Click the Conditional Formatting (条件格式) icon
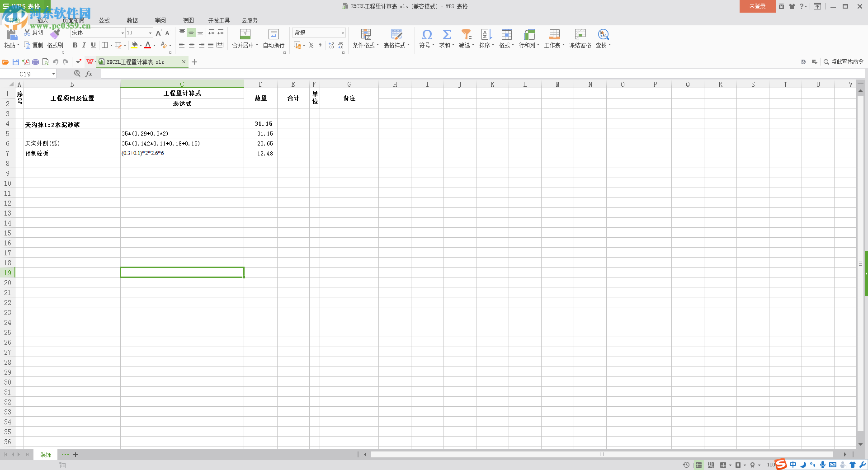 (366, 34)
